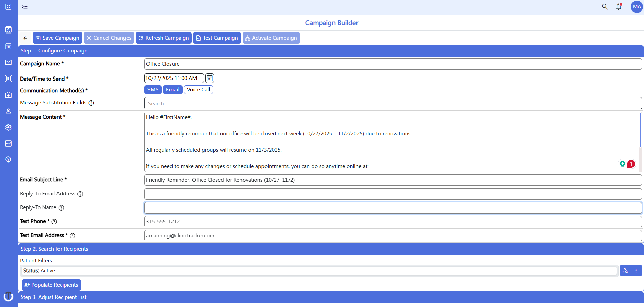Open the mail/messages section in the sidebar
The image size is (644, 307).
(x=8, y=62)
